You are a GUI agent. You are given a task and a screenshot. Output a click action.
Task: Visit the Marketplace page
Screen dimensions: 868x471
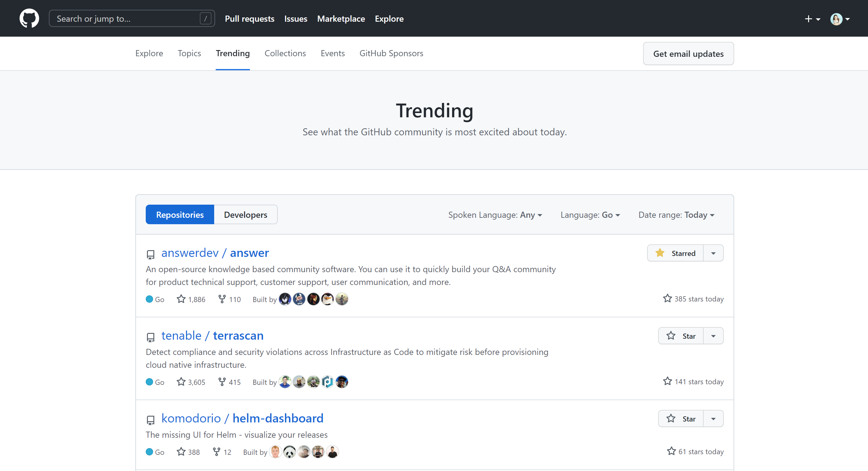pyautogui.click(x=341, y=19)
